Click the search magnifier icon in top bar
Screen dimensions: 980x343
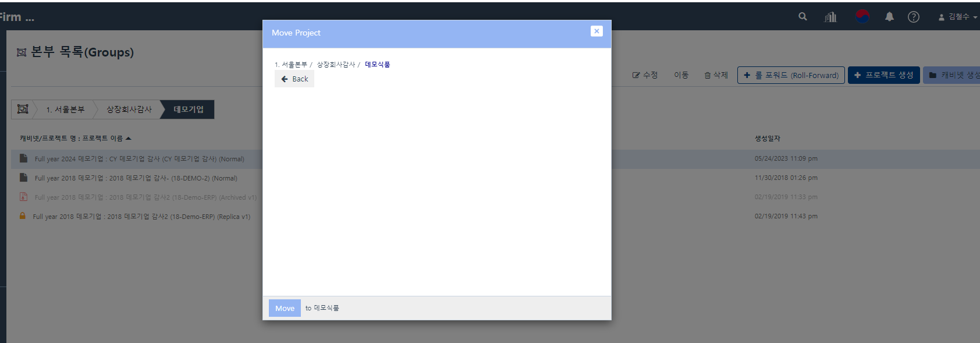[x=803, y=16]
